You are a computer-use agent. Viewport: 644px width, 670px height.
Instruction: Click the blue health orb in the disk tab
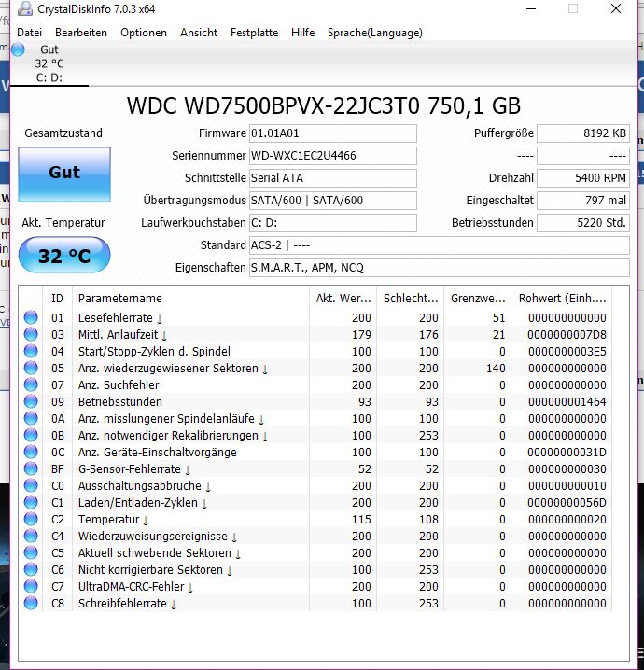[x=19, y=49]
